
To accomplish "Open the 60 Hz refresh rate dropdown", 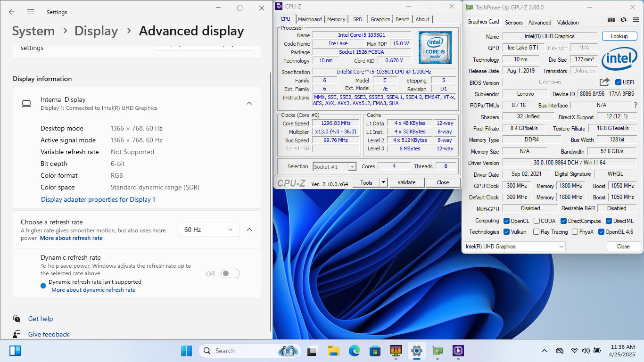I will click(209, 230).
